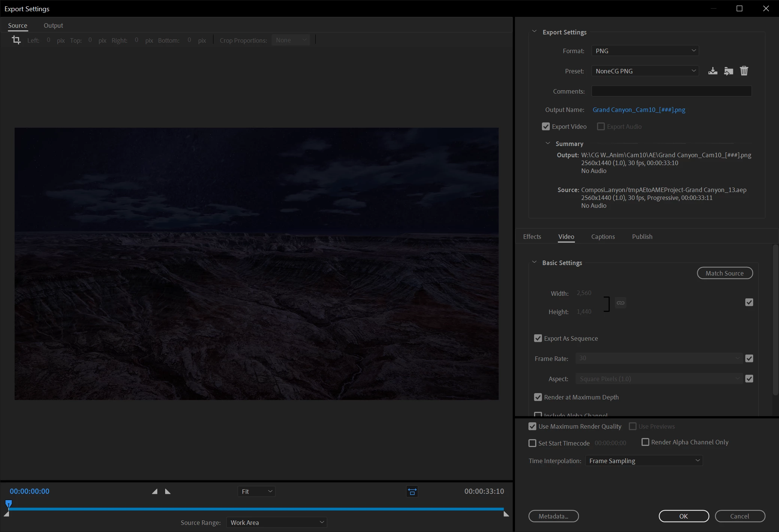Click the Match Source button
The height and width of the screenshot is (532, 779).
[x=724, y=273]
